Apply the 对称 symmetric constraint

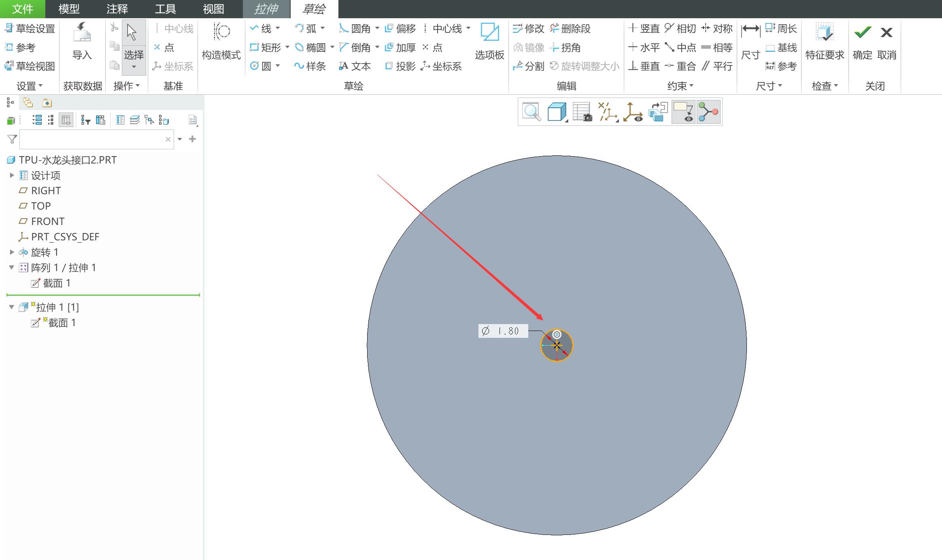tap(717, 29)
